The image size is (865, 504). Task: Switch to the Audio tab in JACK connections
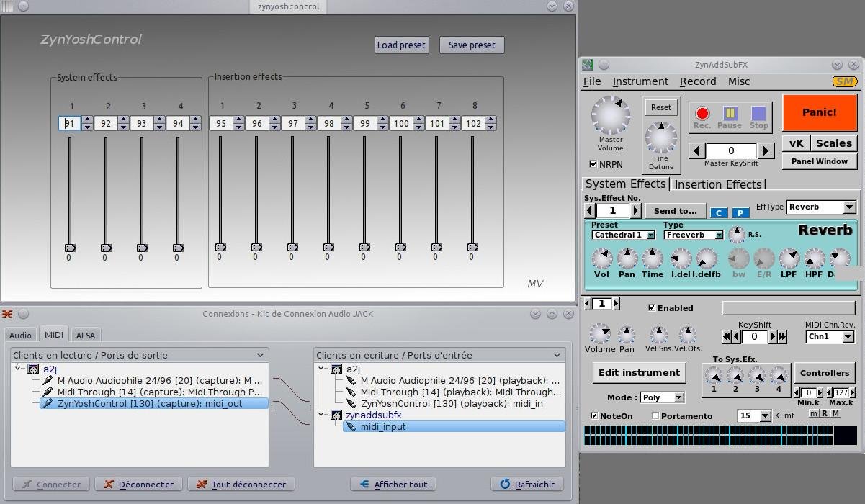point(20,335)
